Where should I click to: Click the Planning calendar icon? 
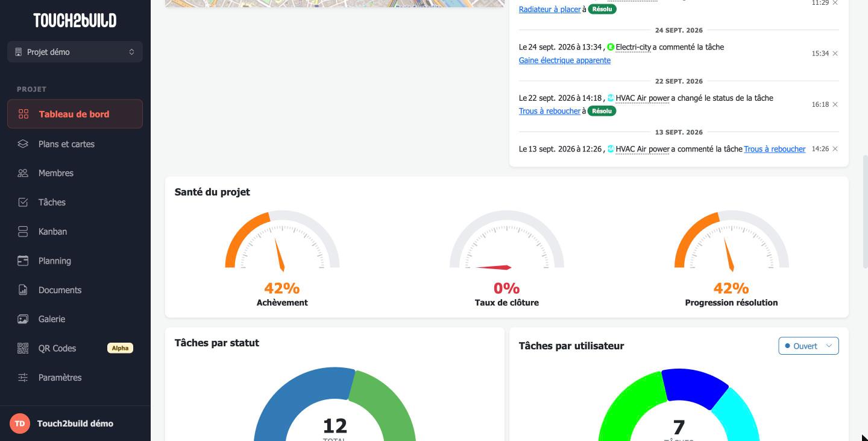[x=23, y=261]
